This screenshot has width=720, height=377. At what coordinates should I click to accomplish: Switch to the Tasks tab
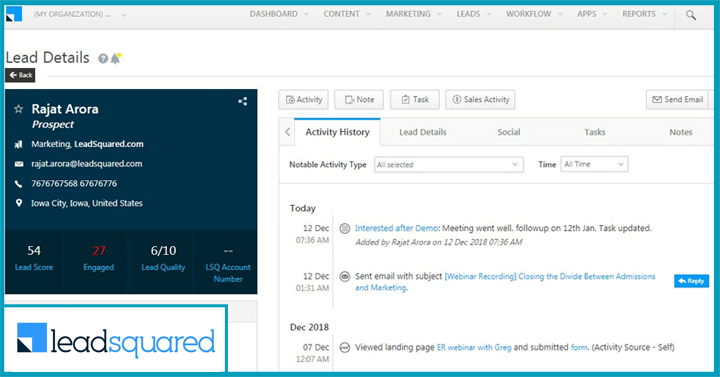(595, 132)
